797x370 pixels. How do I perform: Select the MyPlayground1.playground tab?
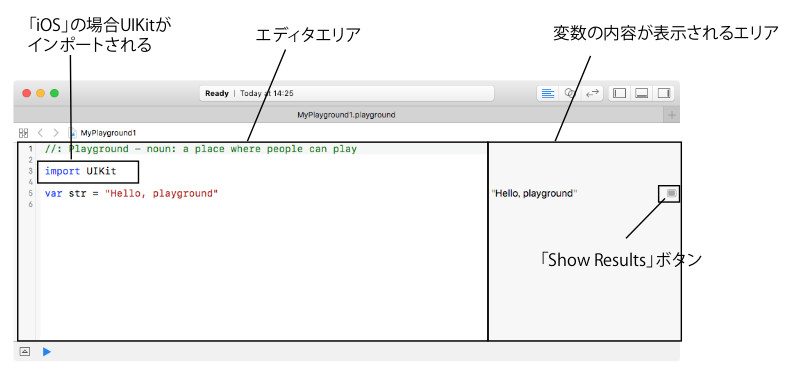coord(346,115)
